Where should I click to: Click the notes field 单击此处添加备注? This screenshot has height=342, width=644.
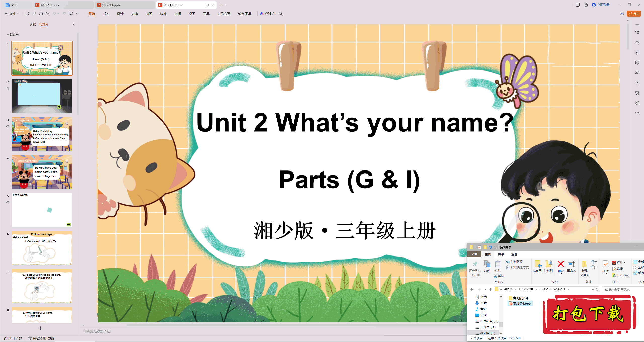click(x=97, y=331)
